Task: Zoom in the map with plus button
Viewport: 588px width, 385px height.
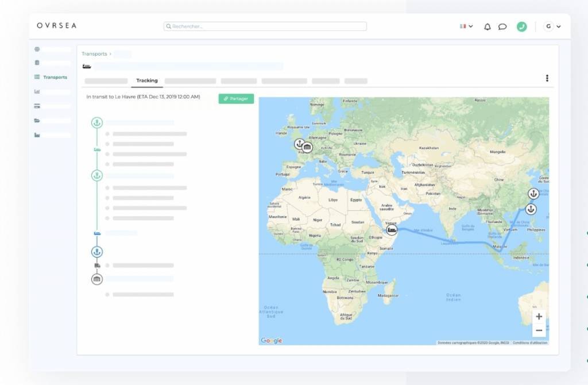Action: pyautogui.click(x=539, y=316)
